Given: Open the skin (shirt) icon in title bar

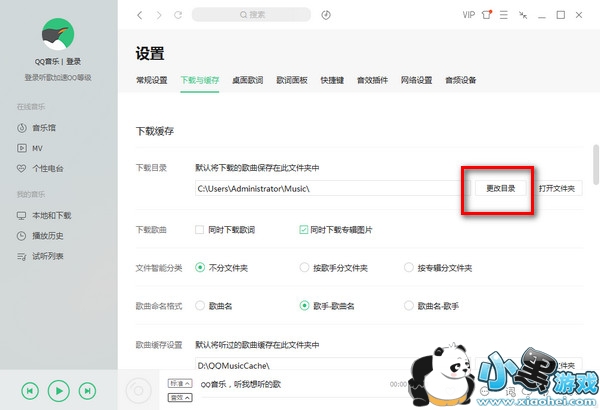Looking at the screenshot, I should (486, 15).
